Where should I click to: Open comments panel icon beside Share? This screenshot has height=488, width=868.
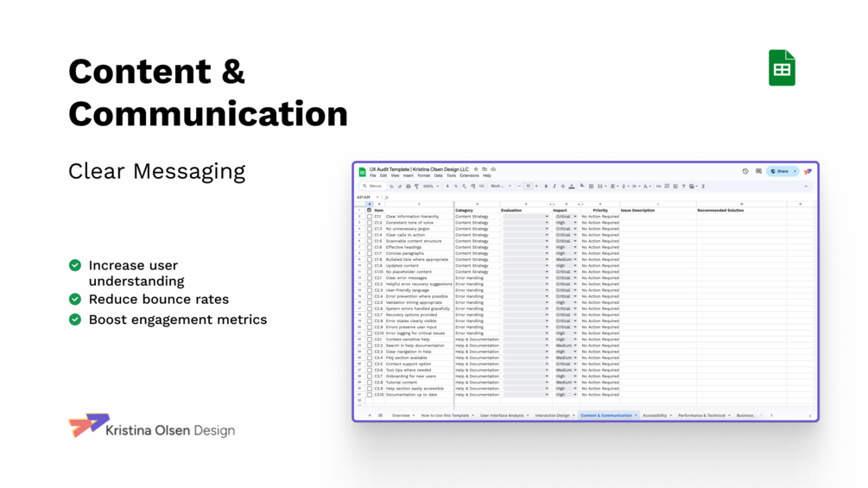758,171
